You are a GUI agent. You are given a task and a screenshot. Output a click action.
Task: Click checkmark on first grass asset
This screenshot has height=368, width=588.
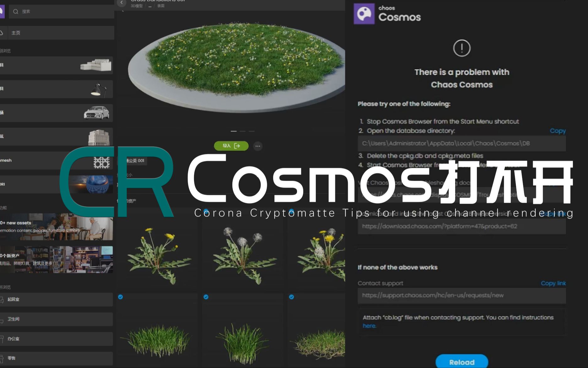point(121,297)
